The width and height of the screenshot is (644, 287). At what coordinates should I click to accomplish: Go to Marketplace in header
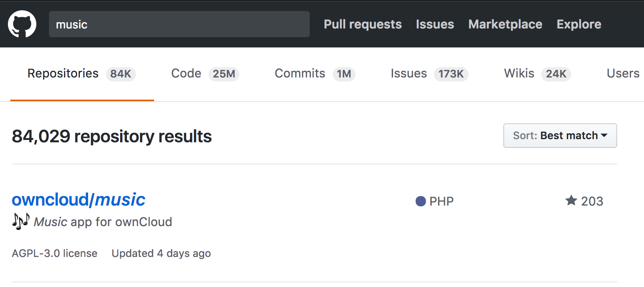[505, 24]
